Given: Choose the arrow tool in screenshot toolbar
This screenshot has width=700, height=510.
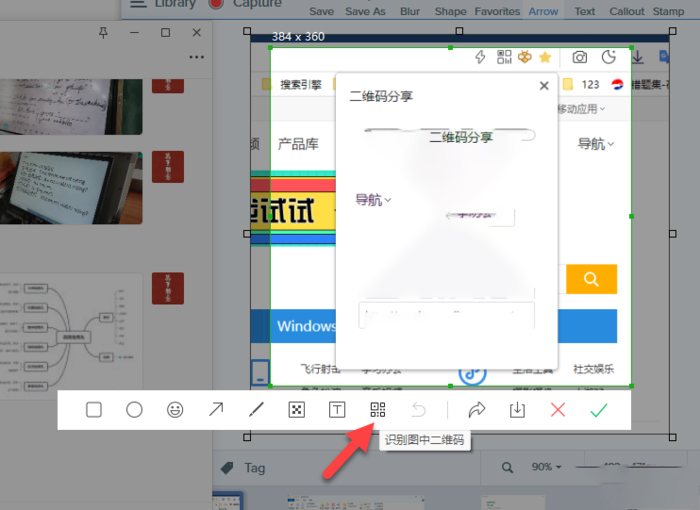Looking at the screenshot, I should 216,410.
